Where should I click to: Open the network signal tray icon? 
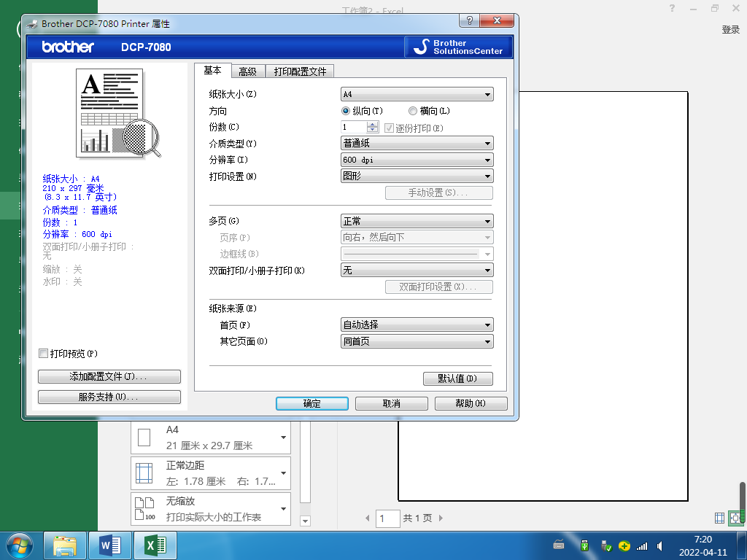click(x=642, y=545)
